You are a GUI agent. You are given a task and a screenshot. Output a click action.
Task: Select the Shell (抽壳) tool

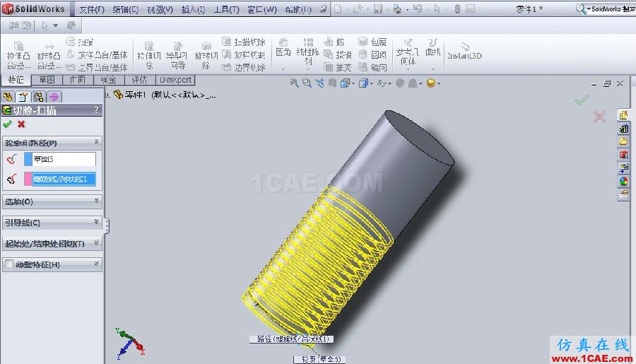(x=338, y=67)
